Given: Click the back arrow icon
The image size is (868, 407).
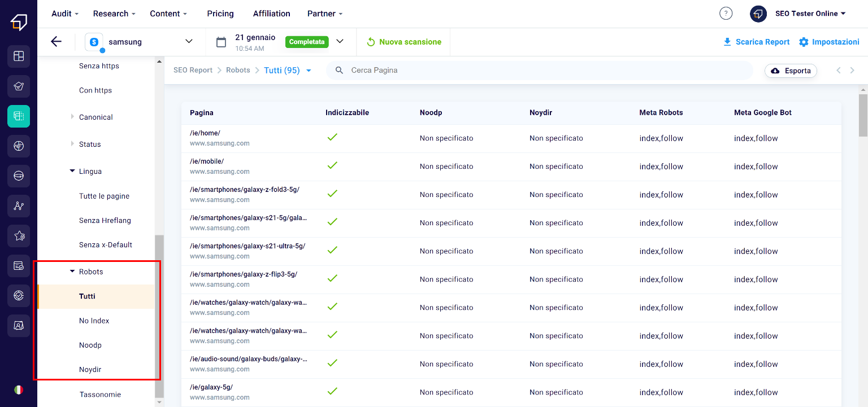Looking at the screenshot, I should tap(56, 42).
